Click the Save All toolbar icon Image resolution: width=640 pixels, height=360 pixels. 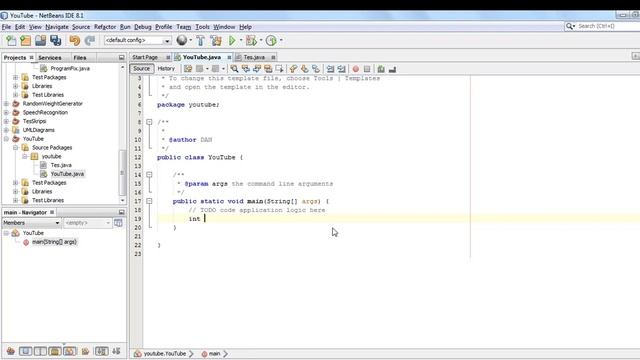tap(56, 40)
